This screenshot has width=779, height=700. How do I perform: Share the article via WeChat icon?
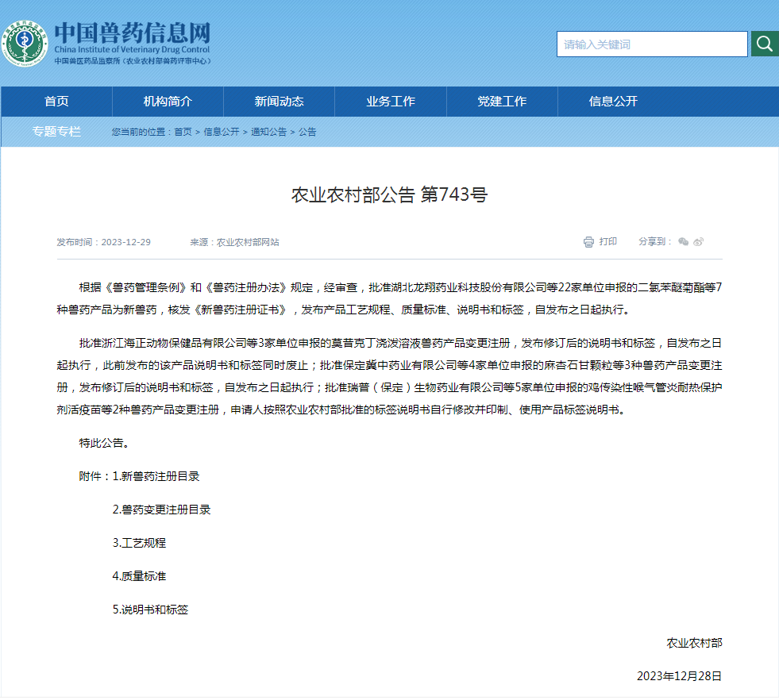click(684, 242)
